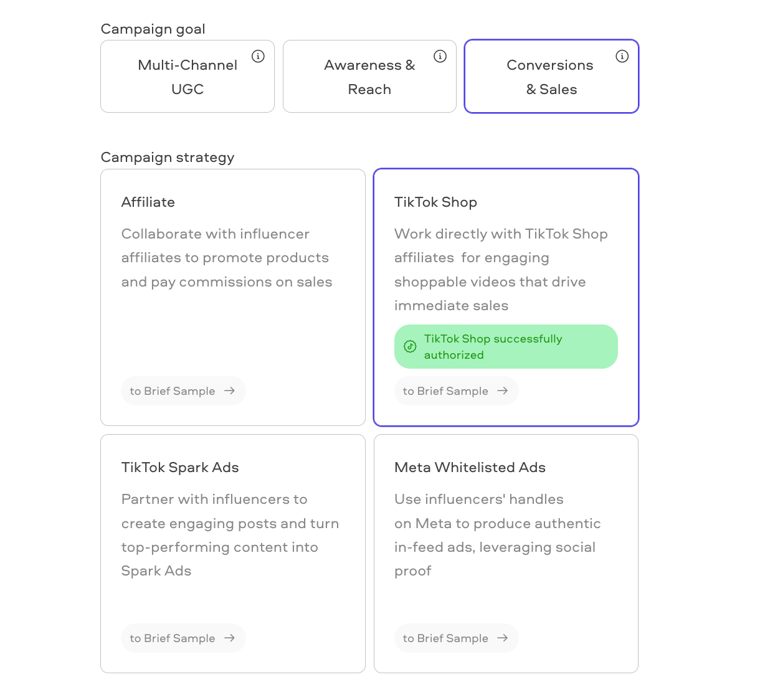Open info icon on Awareness & Reach card
760x700 pixels.
(440, 57)
